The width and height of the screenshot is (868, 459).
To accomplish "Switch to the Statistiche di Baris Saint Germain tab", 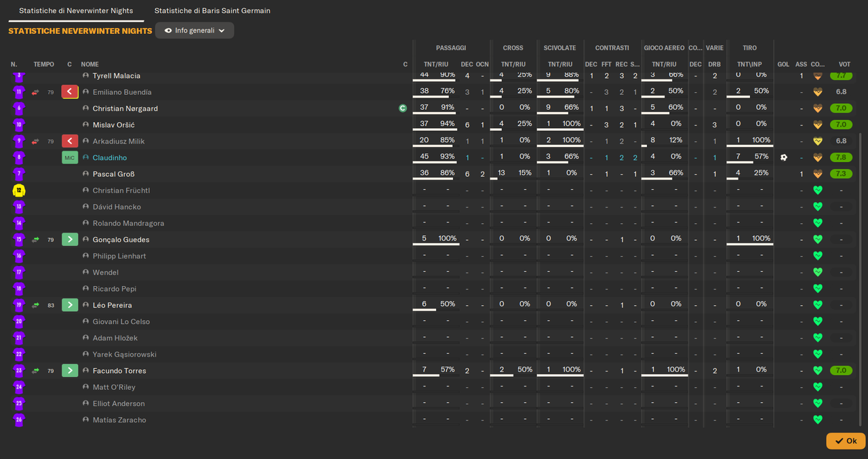I will click(212, 11).
